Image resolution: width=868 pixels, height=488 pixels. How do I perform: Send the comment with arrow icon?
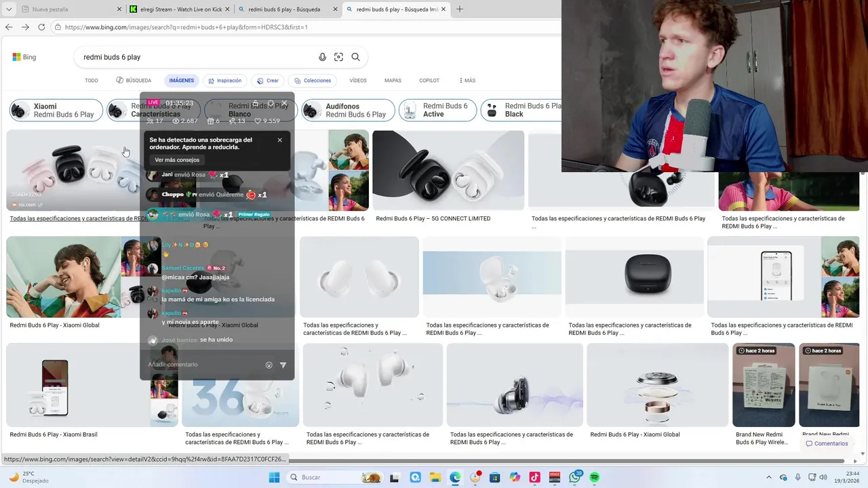[283, 365]
